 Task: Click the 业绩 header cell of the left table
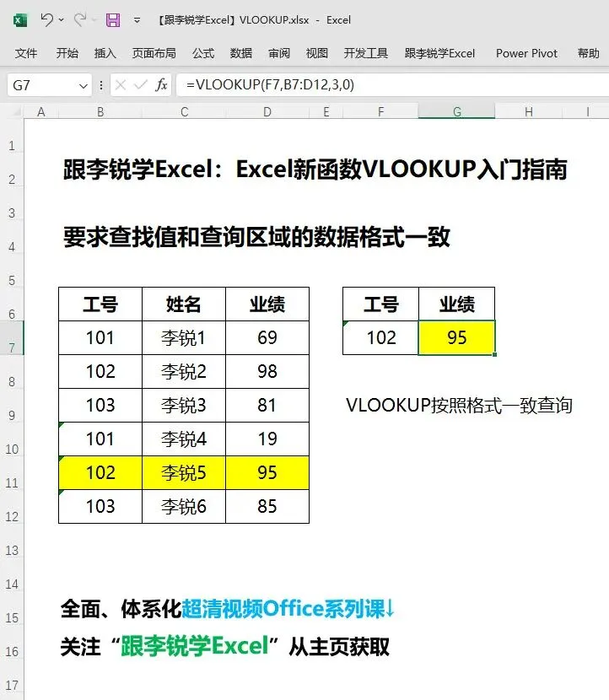(267, 304)
